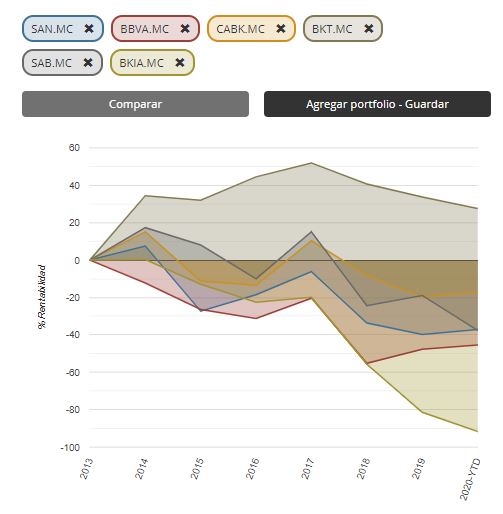The image size is (503, 514).
Task: Select the BKIA.MC ticker label
Action: [x=141, y=63]
